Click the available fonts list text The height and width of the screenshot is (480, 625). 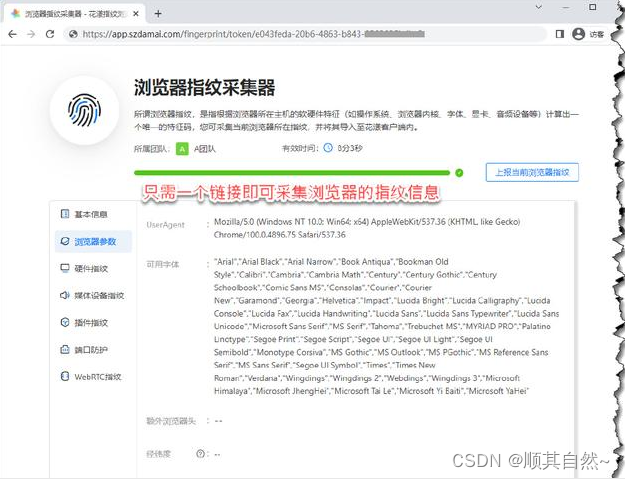pos(386,326)
